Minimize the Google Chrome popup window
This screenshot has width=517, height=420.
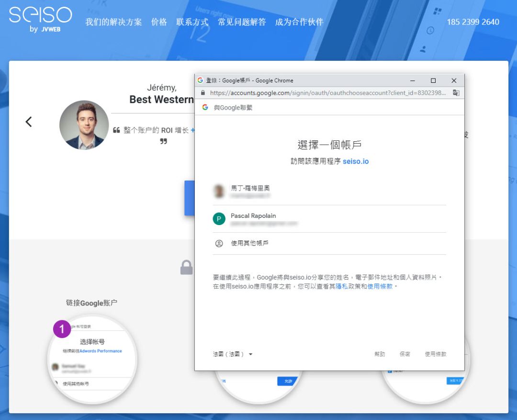click(x=413, y=80)
